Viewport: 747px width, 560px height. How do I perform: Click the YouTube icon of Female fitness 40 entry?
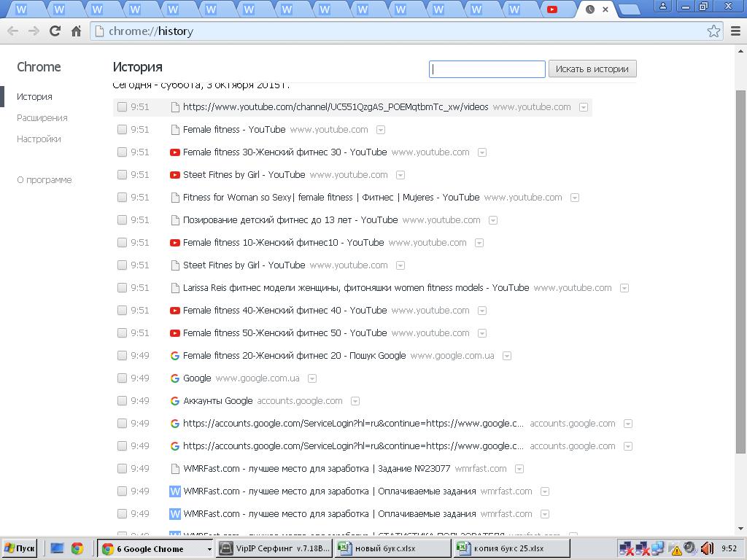pyautogui.click(x=175, y=311)
